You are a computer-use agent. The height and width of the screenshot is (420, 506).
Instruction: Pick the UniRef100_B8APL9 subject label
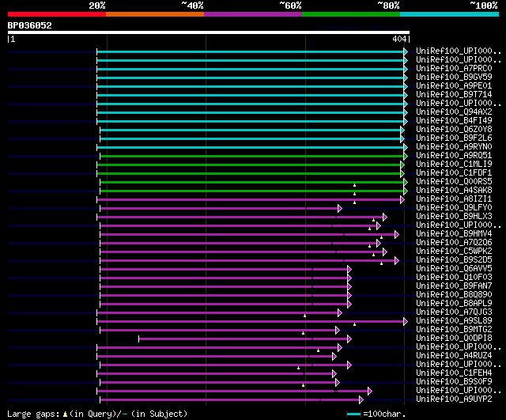454,304
